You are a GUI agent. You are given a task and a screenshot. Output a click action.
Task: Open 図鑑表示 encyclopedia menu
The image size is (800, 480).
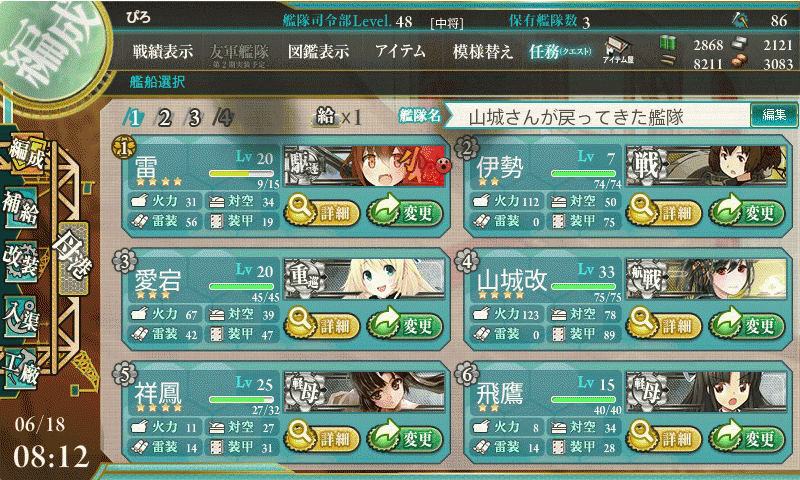coord(318,52)
